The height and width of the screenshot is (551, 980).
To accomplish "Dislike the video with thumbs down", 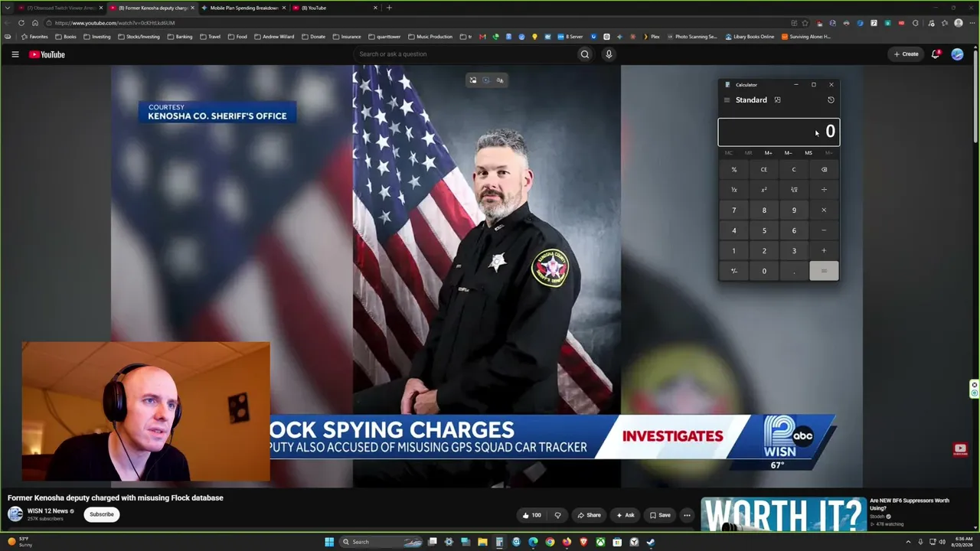I will [x=557, y=515].
